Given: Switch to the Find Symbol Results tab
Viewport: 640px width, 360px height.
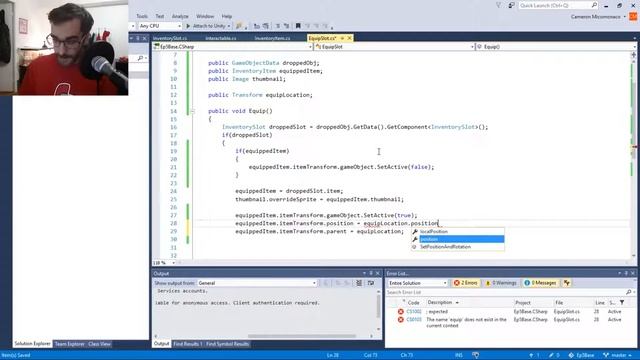Looking at the screenshot, I should point(227,344).
